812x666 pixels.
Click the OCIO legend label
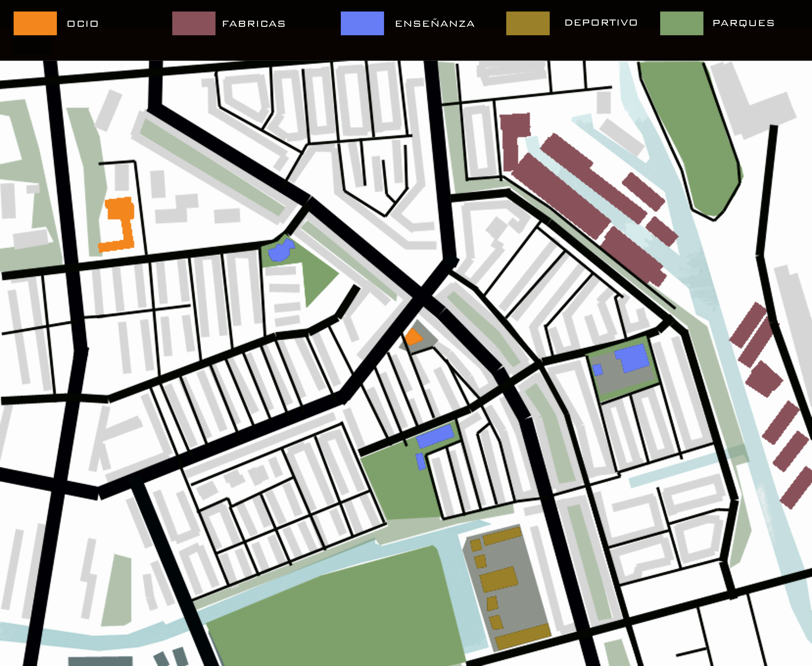click(83, 24)
